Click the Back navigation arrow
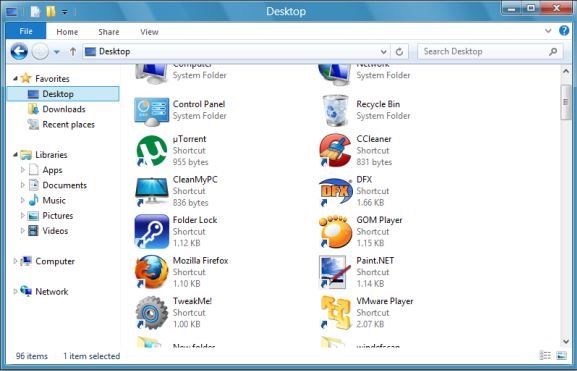This screenshot has height=371, width=577. tap(19, 51)
